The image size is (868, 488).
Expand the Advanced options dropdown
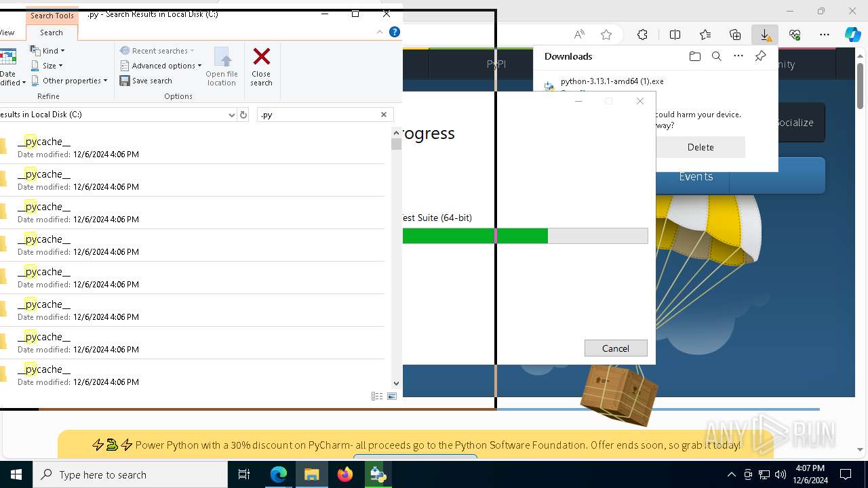point(161,66)
